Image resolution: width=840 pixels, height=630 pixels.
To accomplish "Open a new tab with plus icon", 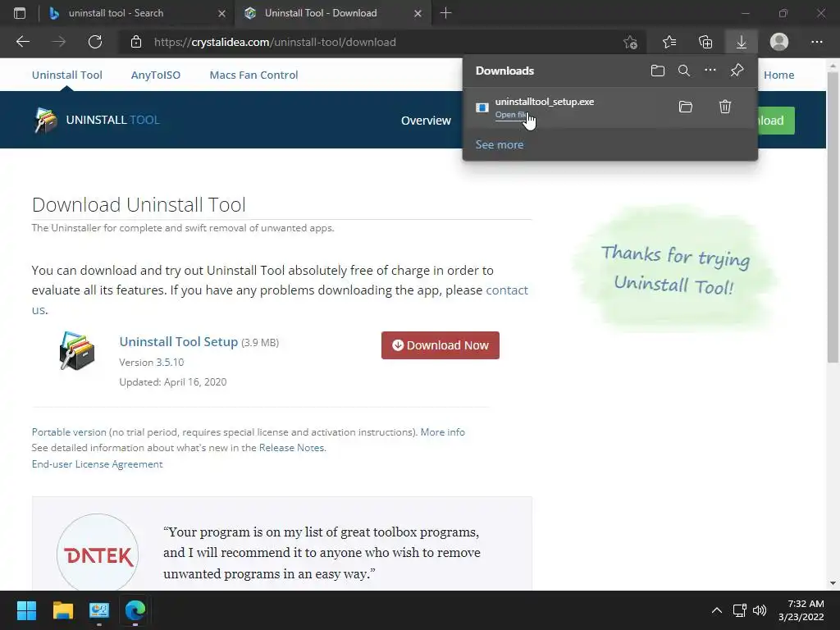I will [445, 13].
